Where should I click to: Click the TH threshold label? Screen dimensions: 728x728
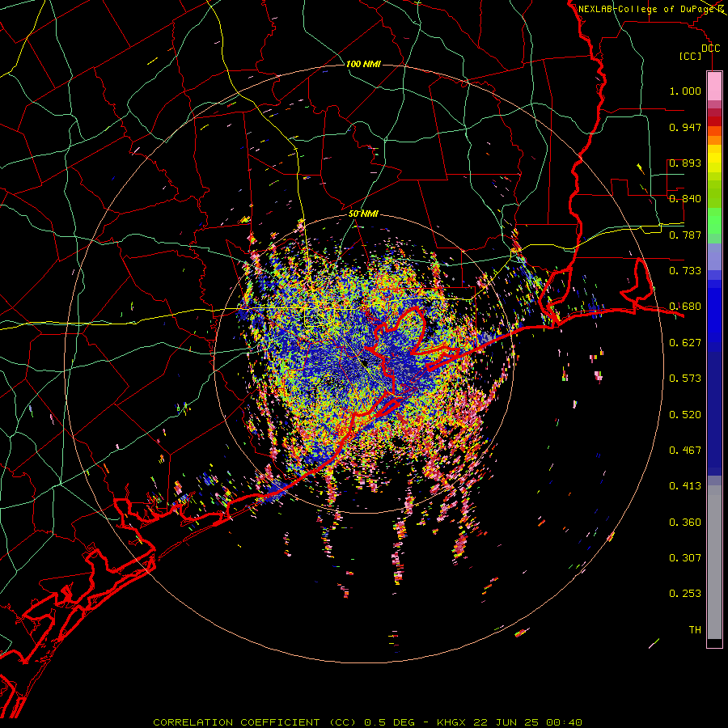click(x=695, y=630)
